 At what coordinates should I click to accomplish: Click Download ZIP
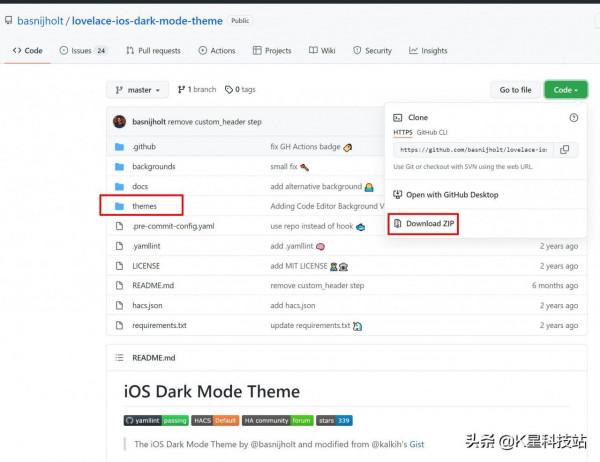pos(425,224)
